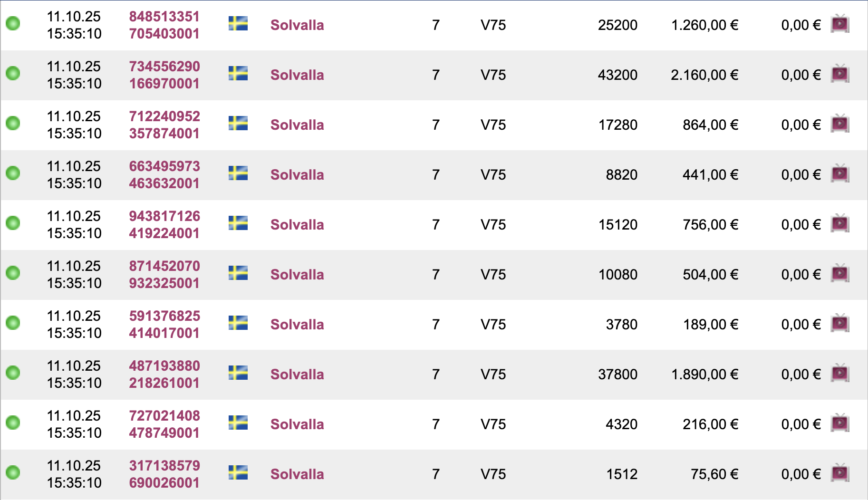Image resolution: width=868 pixels, height=500 pixels.
Task: Click TV icon in the 756,00 € row
Action: pos(840,224)
